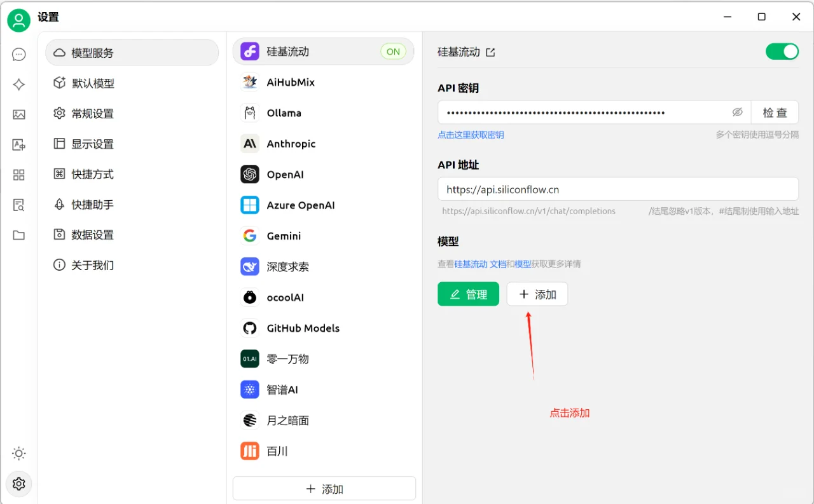Open the chat conversations icon in sidebar

tap(18, 54)
